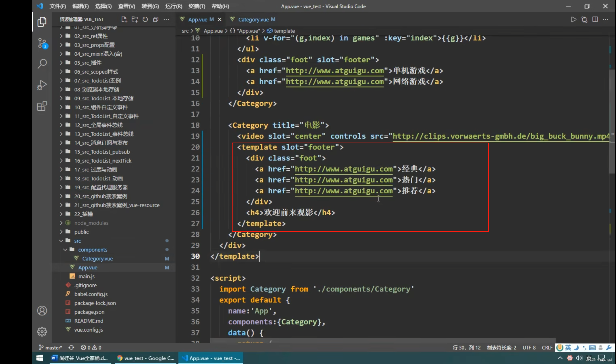Click line and column indicator 行 30, 列 12
616x364 pixels.
coord(467,348)
